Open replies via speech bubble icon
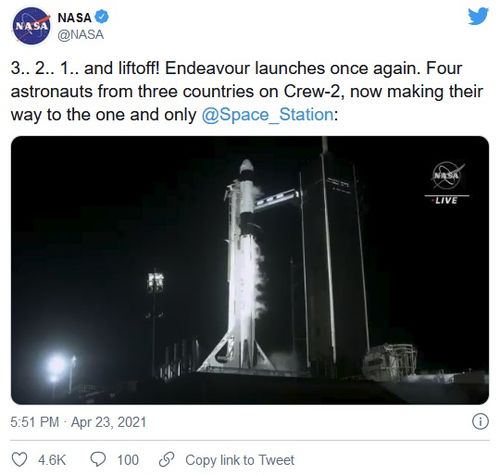Image resolution: width=500 pixels, height=475 pixels. [98, 460]
